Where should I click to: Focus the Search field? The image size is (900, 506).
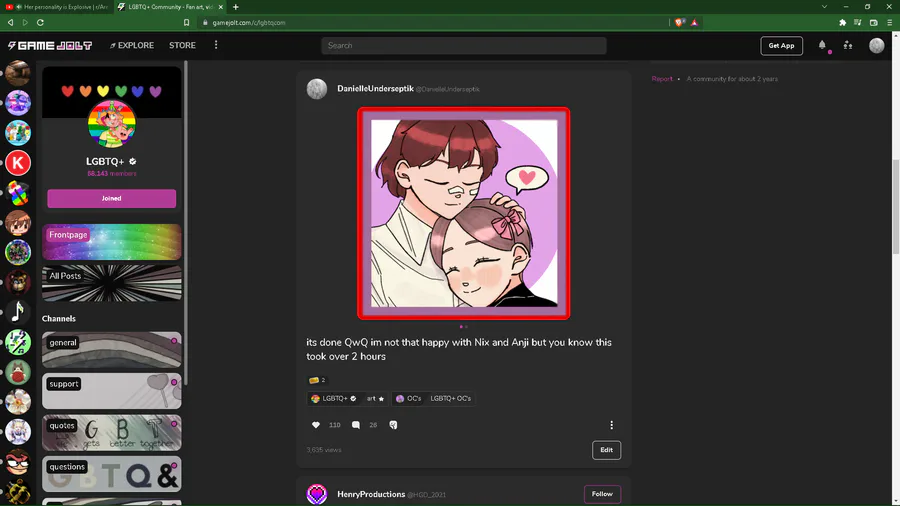tap(463, 45)
